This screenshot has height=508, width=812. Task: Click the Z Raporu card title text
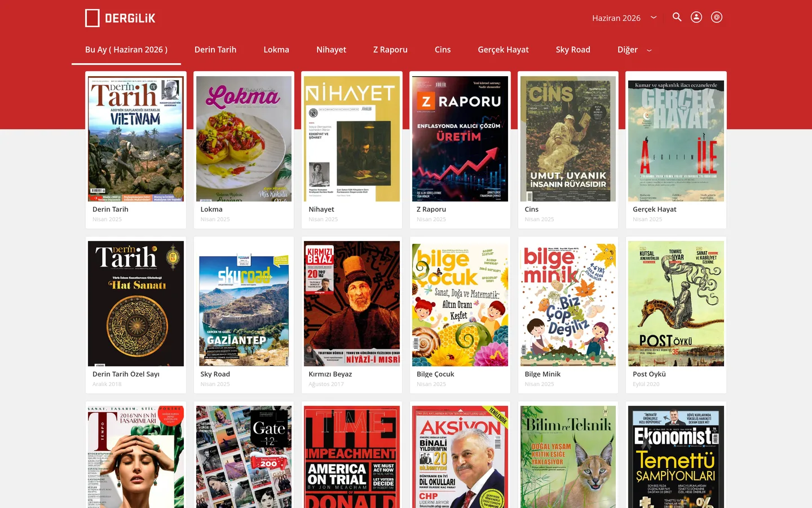coord(431,209)
